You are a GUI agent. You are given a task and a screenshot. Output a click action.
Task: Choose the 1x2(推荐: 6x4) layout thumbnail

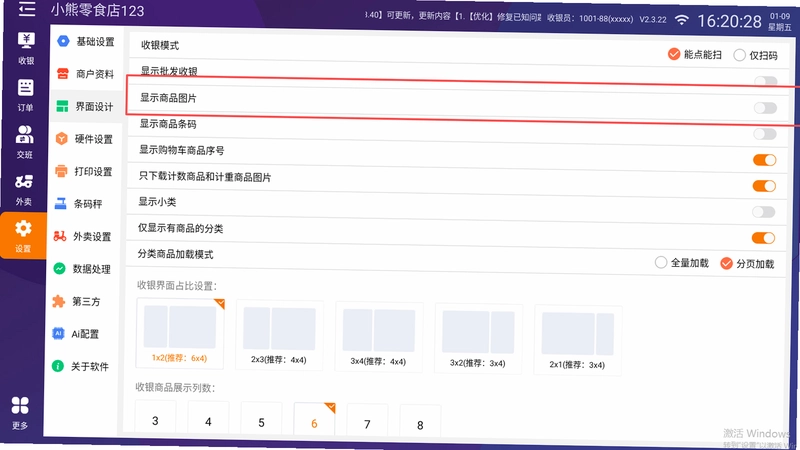[x=180, y=333]
